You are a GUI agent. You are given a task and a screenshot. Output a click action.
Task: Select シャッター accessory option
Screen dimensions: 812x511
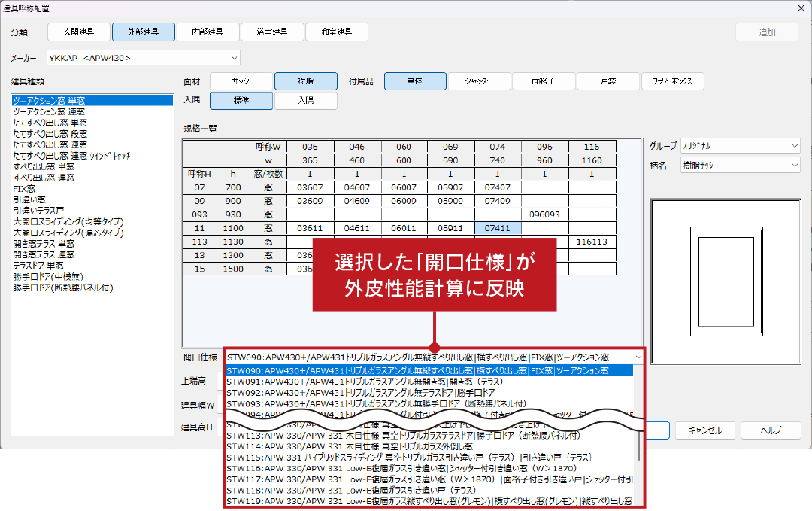pyautogui.click(x=479, y=81)
